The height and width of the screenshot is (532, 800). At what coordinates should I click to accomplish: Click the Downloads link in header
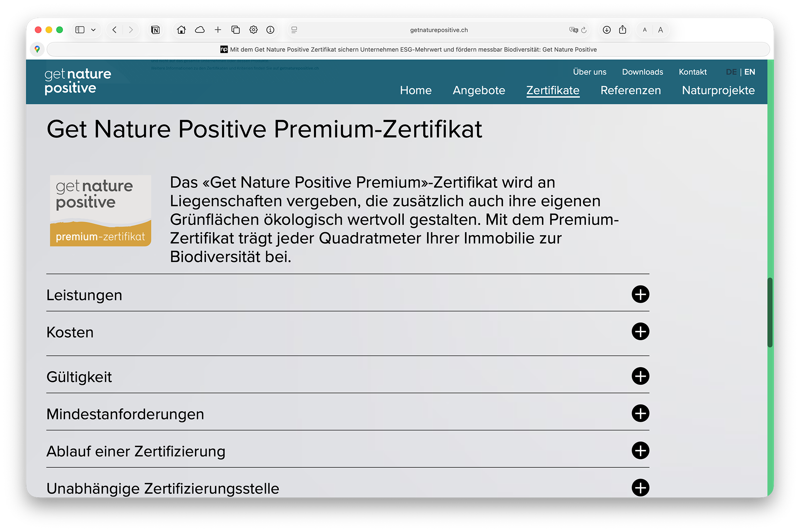642,72
